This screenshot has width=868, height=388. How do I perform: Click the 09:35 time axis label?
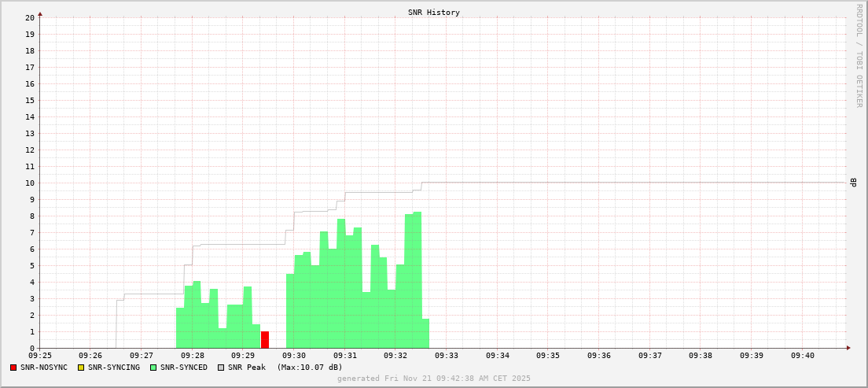pyautogui.click(x=548, y=356)
